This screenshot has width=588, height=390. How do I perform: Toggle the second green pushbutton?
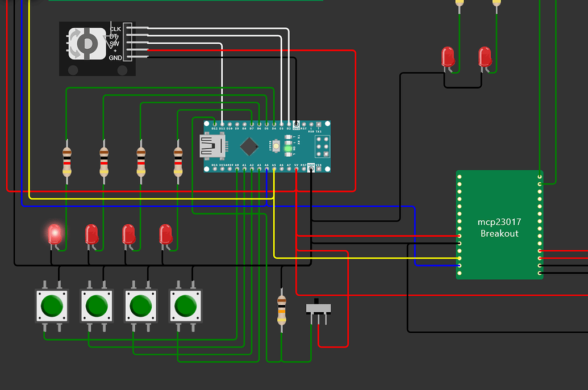pyautogui.click(x=96, y=304)
